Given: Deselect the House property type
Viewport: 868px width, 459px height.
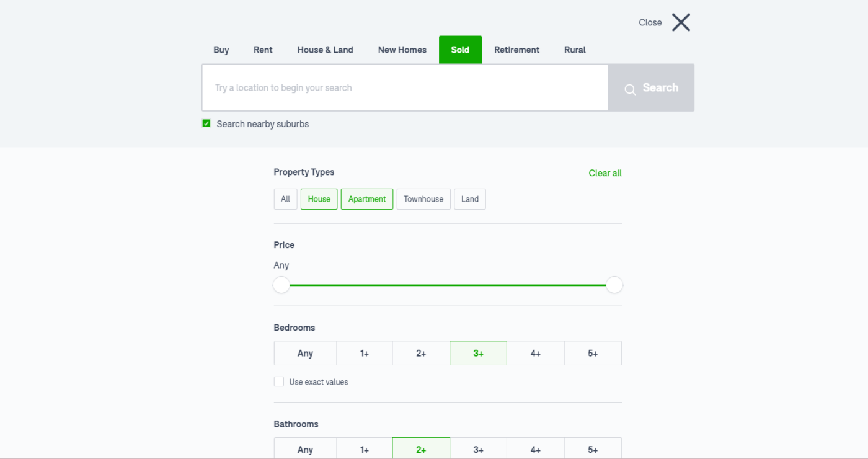Looking at the screenshot, I should click(319, 199).
